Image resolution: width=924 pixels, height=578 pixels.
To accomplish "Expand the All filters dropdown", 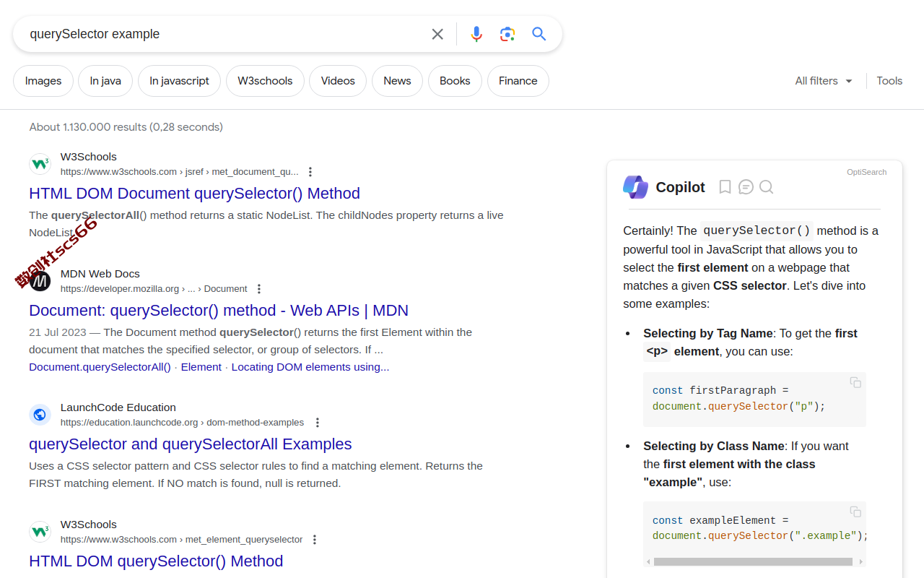I will (824, 81).
